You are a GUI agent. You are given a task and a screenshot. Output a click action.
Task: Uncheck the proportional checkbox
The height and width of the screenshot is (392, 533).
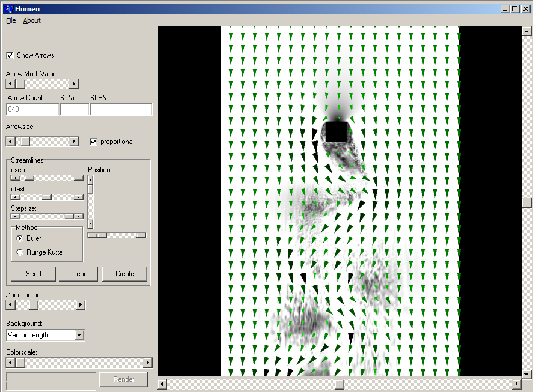coord(93,142)
